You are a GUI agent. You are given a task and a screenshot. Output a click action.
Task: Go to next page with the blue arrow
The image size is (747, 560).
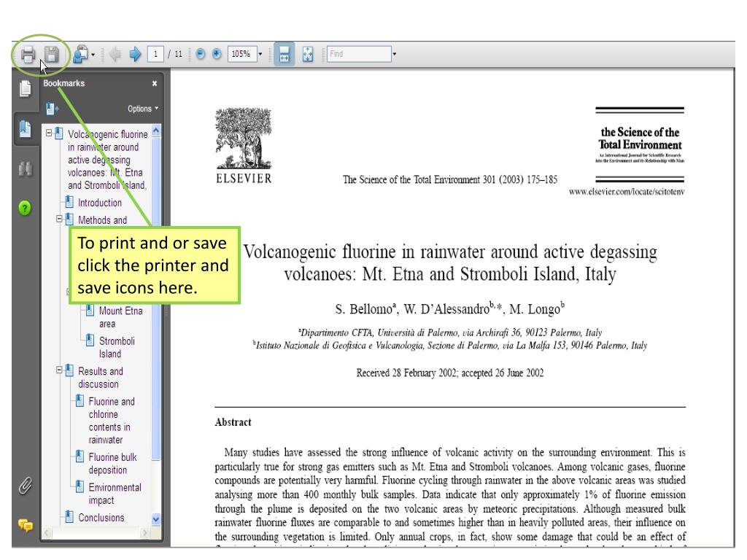pos(135,54)
